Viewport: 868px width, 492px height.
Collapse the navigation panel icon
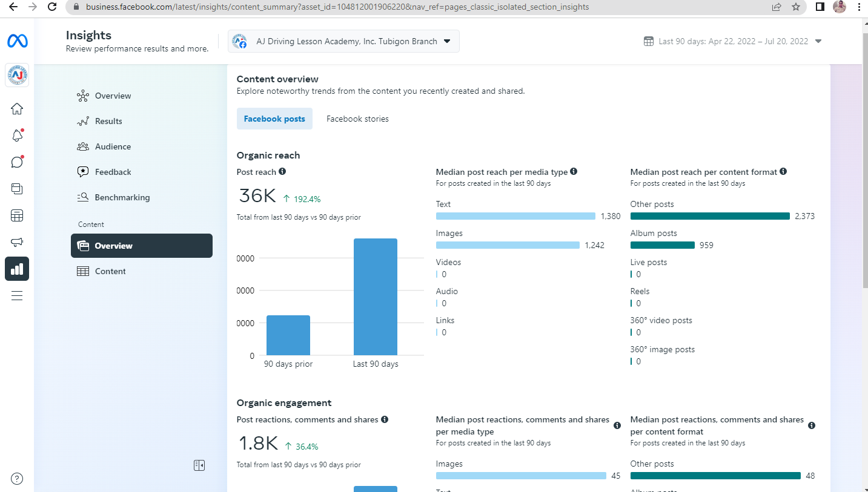(199, 465)
